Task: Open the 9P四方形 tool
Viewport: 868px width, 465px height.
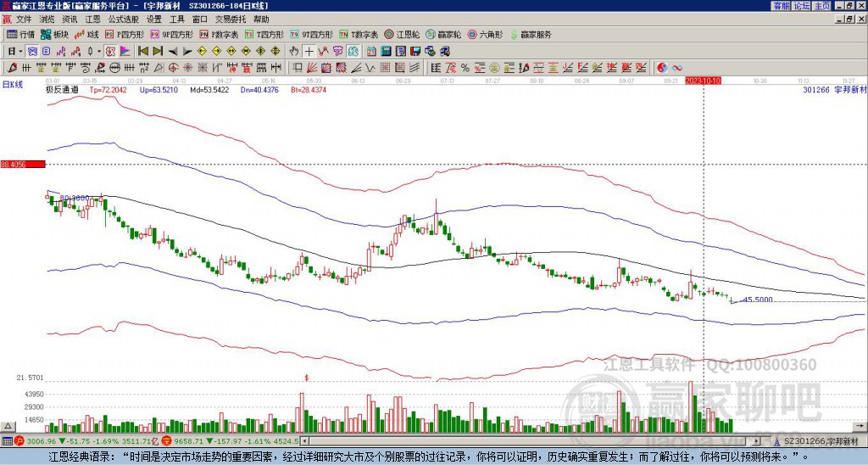Action: point(172,34)
